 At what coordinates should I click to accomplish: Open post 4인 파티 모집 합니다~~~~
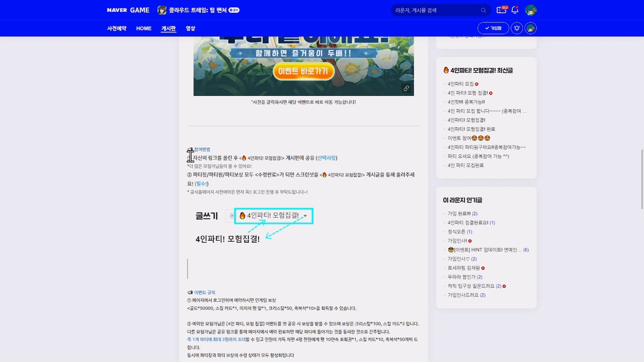click(x=487, y=111)
